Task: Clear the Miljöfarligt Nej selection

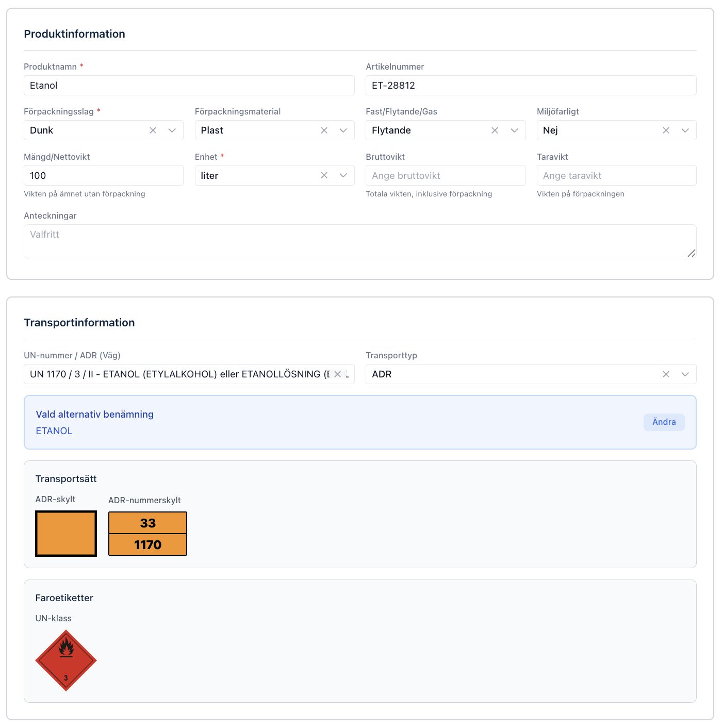Action: pos(666,130)
